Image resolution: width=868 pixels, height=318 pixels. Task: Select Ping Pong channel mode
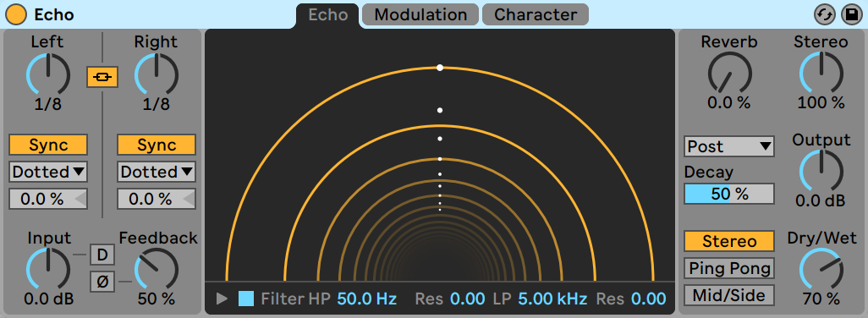(729, 268)
